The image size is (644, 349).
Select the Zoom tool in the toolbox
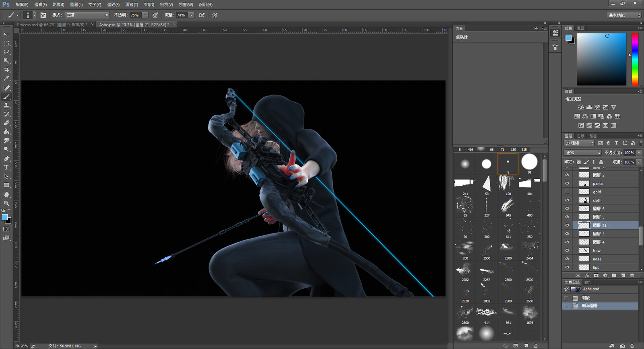tap(6, 203)
